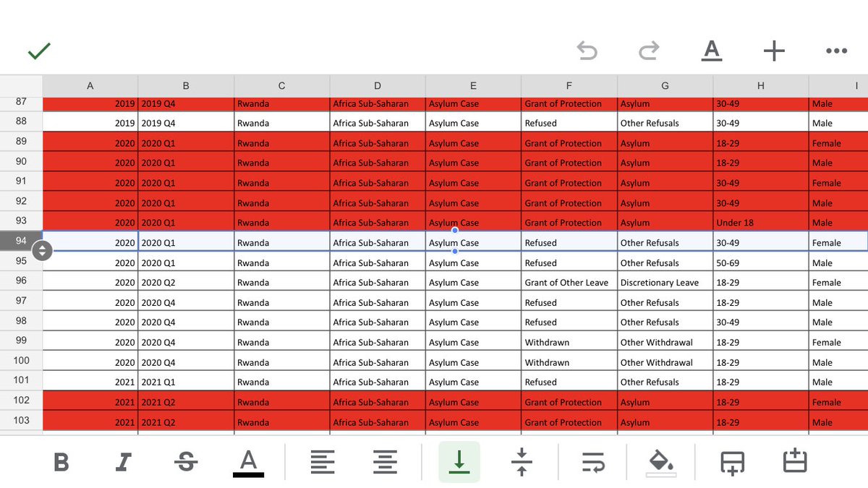Select 'Refused' cell in row 88
The height and width of the screenshot is (488, 868).
tap(569, 122)
